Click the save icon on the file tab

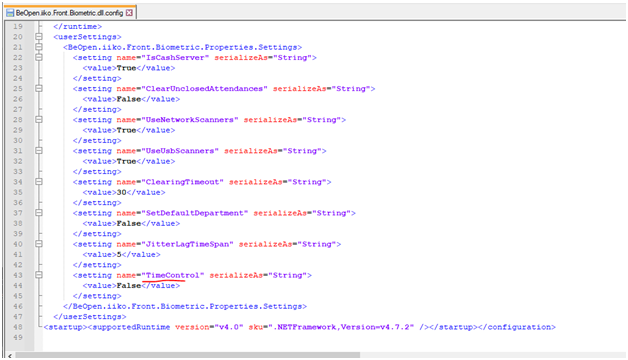point(10,13)
